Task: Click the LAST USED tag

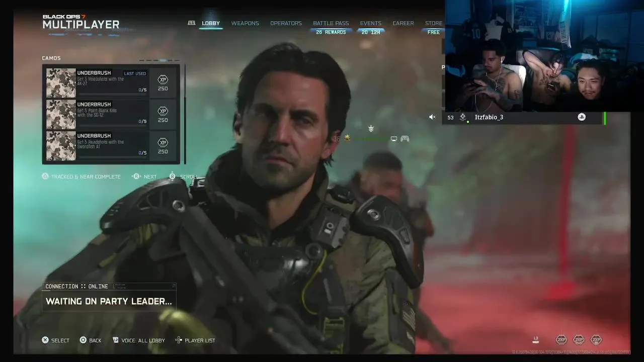Action: pos(135,73)
